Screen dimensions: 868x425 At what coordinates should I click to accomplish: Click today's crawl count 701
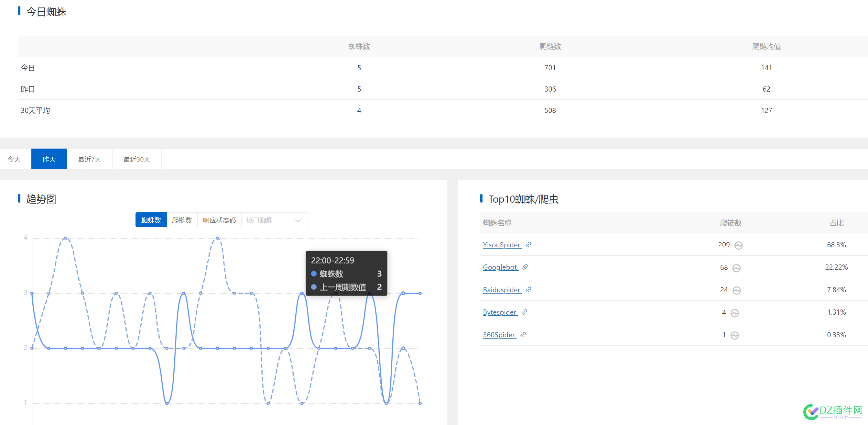point(550,67)
